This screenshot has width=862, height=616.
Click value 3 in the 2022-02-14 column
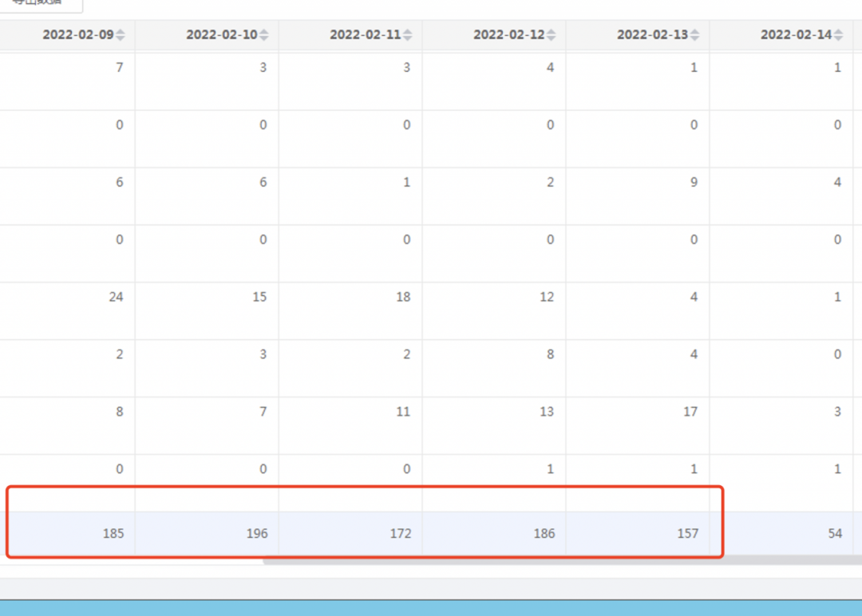[x=837, y=413]
